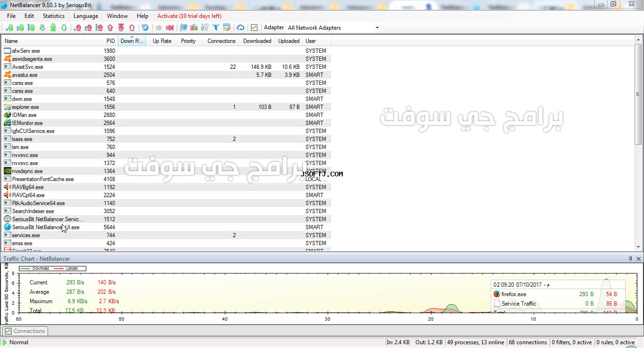Click '0 filters, 0 active' status entry

[572, 342]
